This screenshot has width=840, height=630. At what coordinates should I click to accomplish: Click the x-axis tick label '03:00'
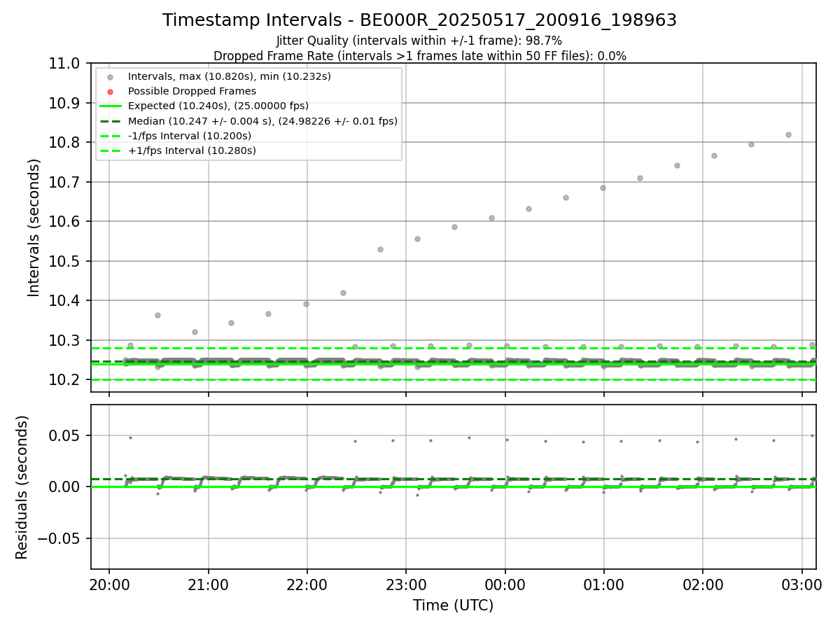coord(801,584)
